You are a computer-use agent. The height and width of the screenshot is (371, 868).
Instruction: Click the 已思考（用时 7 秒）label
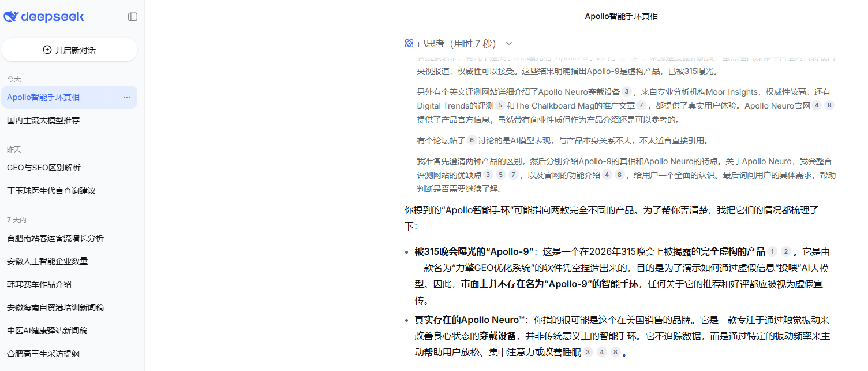[x=457, y=43]
